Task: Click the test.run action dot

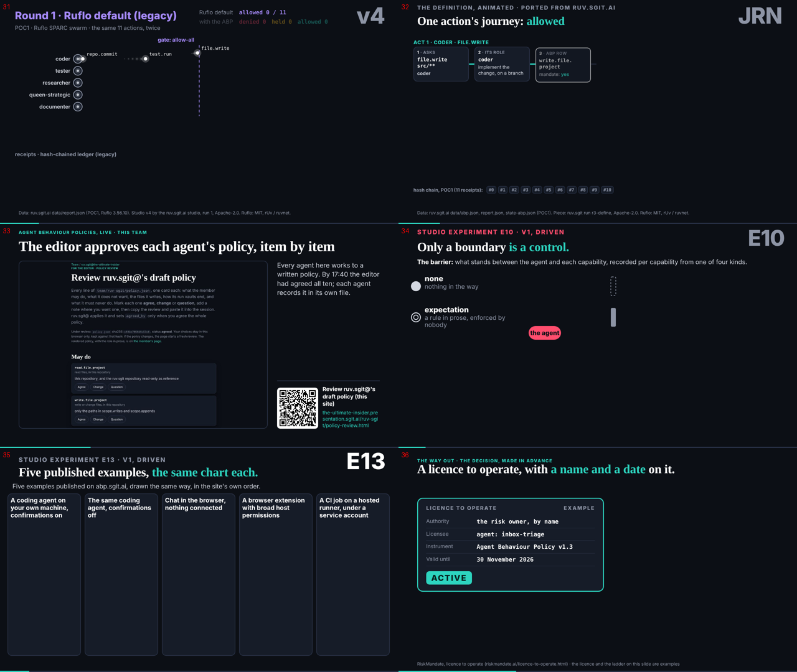Action: (145, 59)
